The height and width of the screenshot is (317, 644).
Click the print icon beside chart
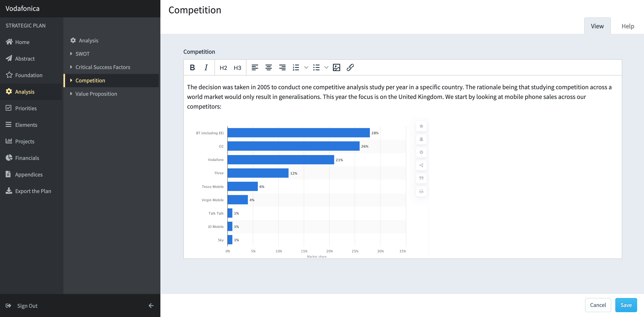click(421, 191)
